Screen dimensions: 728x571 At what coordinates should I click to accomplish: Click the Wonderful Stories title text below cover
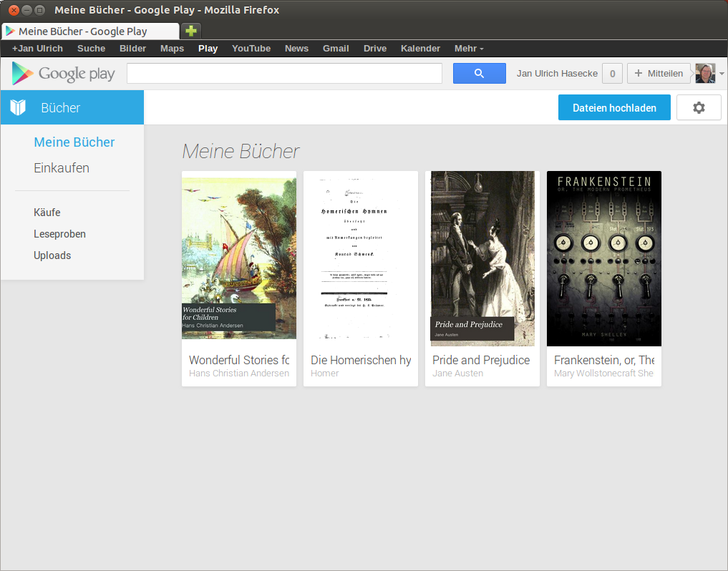239,360
